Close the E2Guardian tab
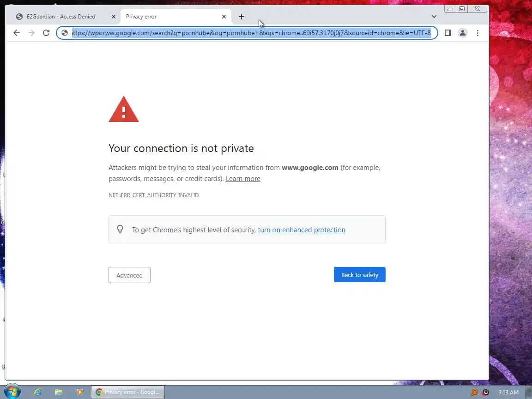 tap(113, 17)
